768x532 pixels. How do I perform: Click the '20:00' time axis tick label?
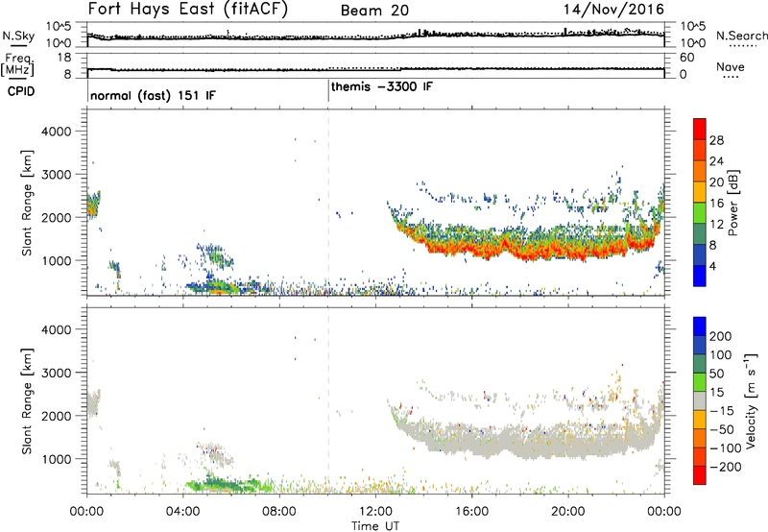coord(567,512)
